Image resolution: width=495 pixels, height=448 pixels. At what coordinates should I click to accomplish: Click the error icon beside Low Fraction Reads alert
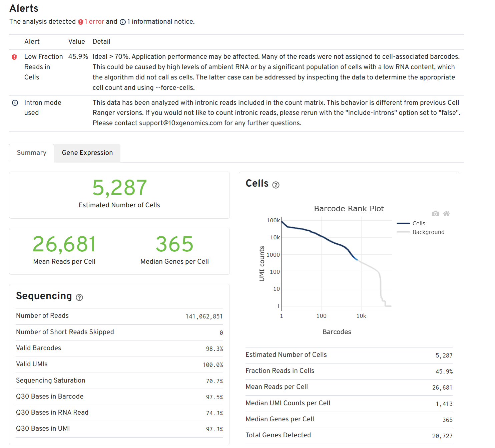tap(14, 57)
